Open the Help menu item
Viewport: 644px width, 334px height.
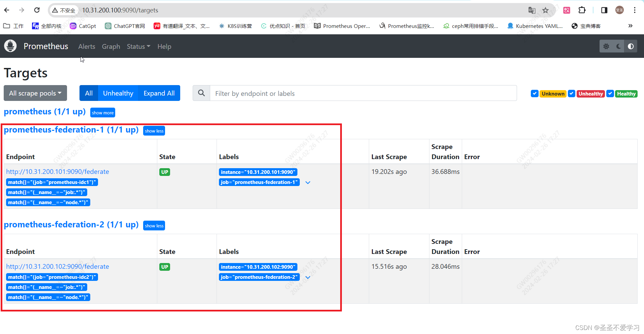coord(164,46)
